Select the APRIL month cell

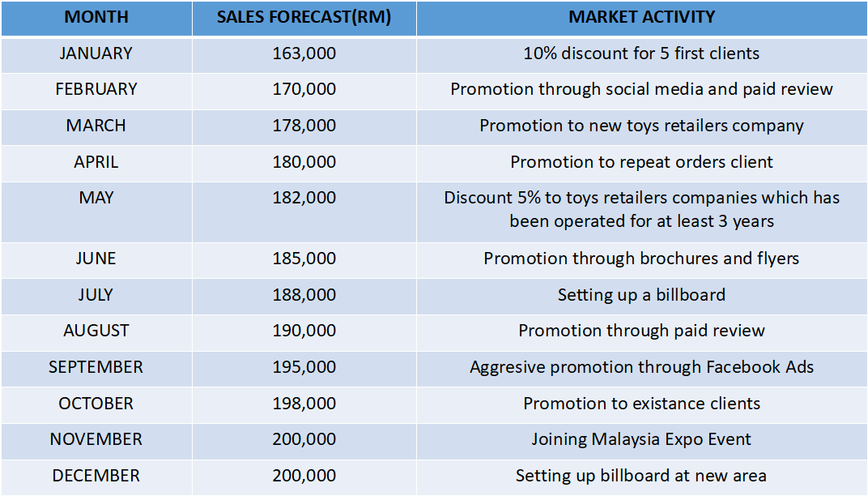(x=96, y=162)
